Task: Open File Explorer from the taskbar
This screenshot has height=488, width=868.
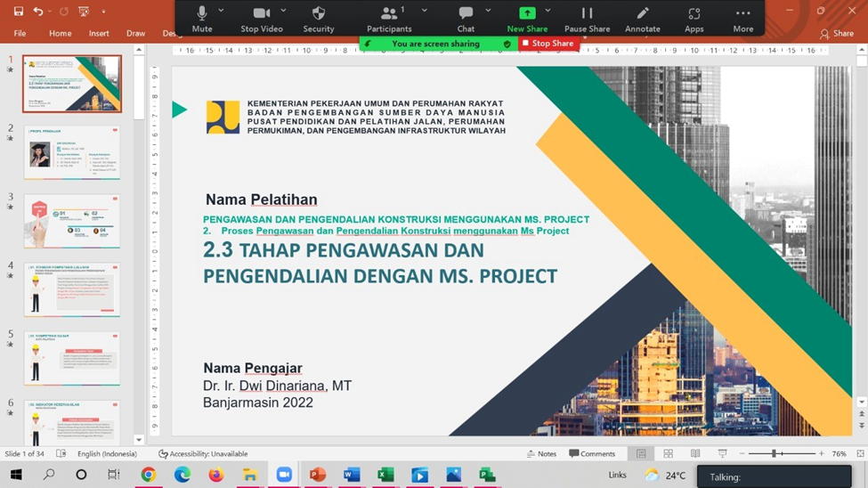Action: (x=249, y=475)
